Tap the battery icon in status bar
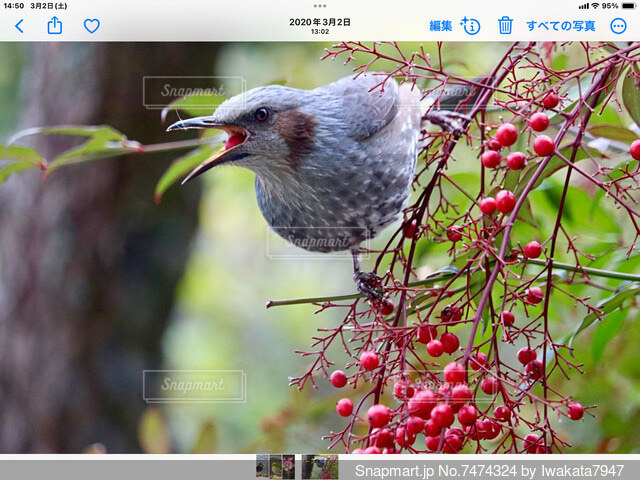 [x=628, y=6]
